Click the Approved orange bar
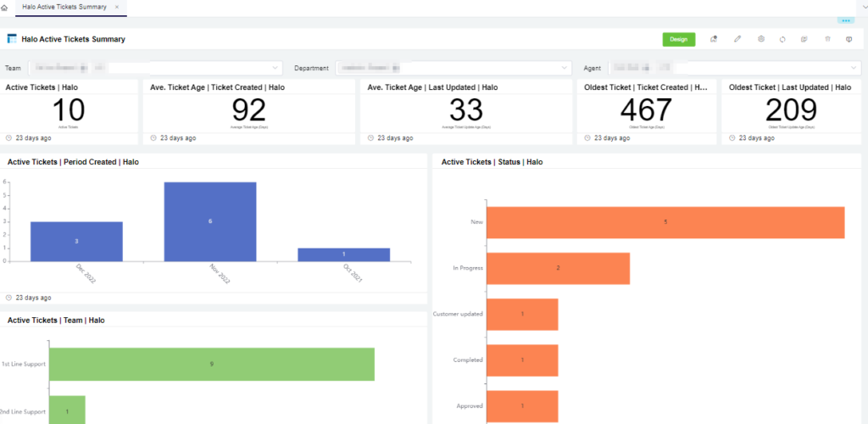Viewport: 868px width, 424px height. click(522, 406)
